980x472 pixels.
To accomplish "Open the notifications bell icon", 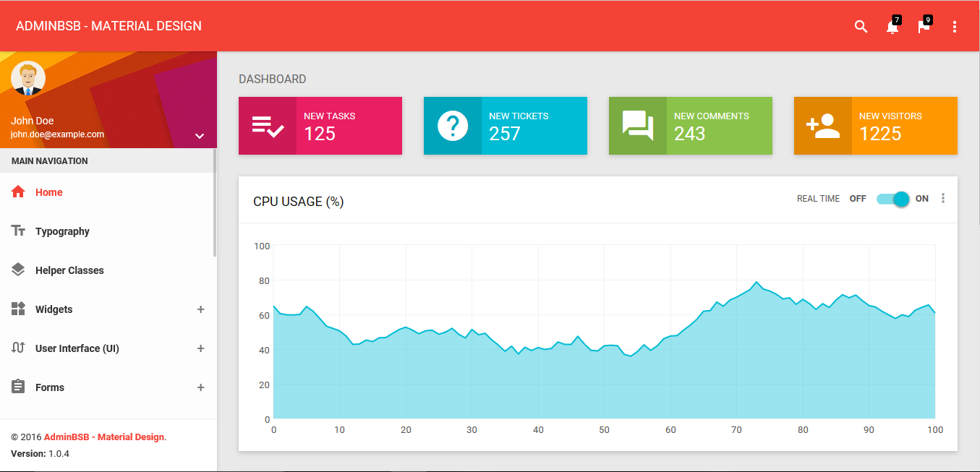I will [892, 27].
